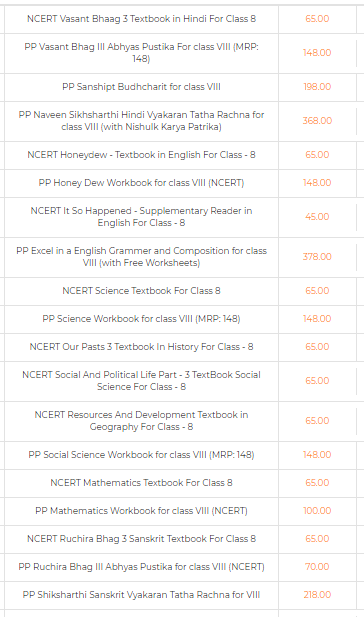Open PP Vasant Bhag III Abhyas Pustika
The width and height of the screenshot is (364, 617).
pyautogui.click(x=141, y=53)
